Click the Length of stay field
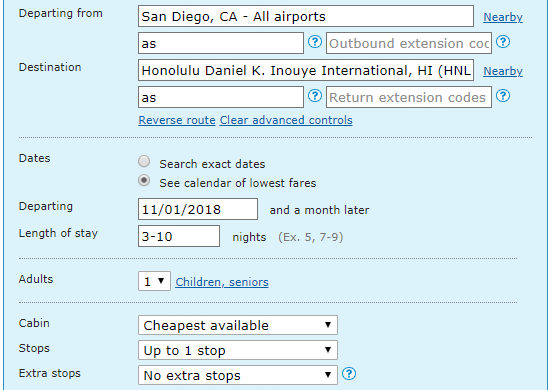 point(179,236)
